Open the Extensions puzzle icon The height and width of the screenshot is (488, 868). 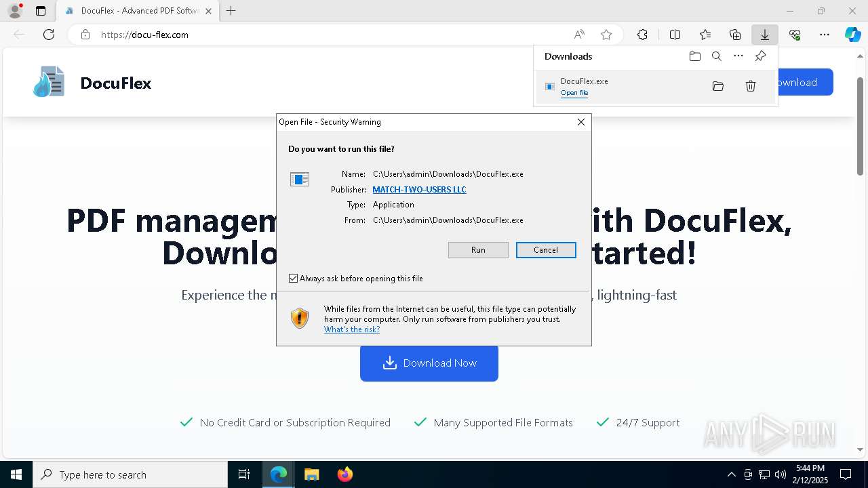pyautogui.click(x=642, y=35)
